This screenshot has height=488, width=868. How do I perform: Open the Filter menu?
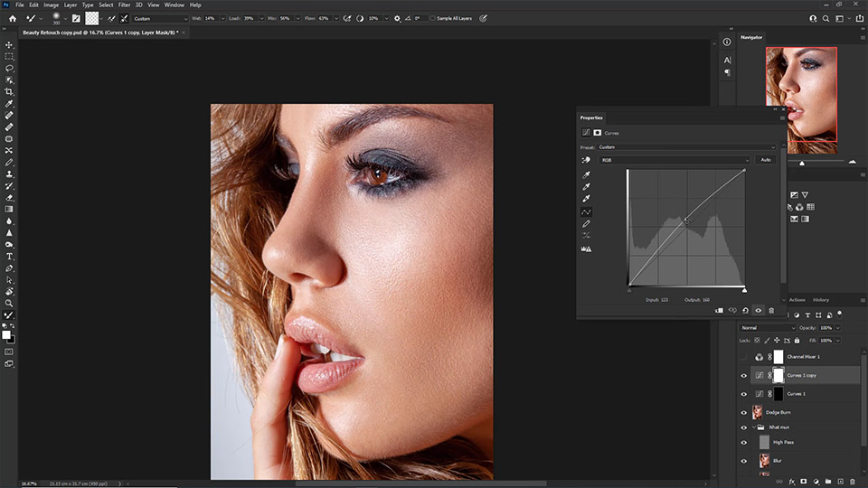pos(124,5)
